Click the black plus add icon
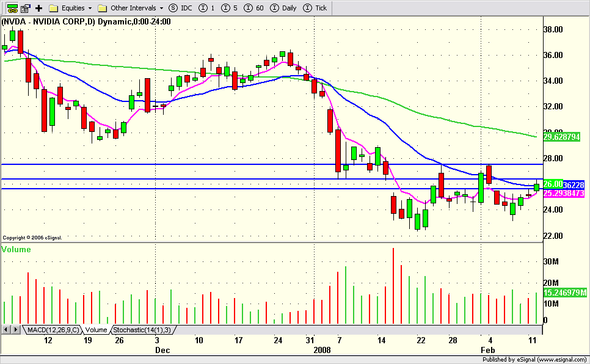This screenshot has width=590, height=364. point(38,8)
